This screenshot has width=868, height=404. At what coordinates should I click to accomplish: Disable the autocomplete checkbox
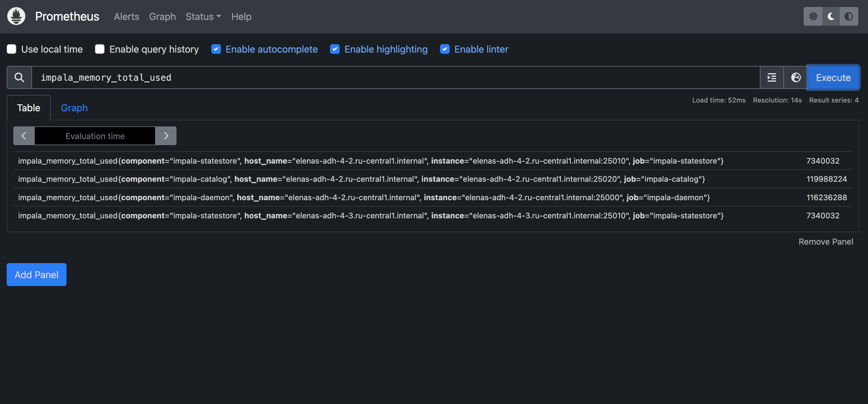tap(216, 49)
